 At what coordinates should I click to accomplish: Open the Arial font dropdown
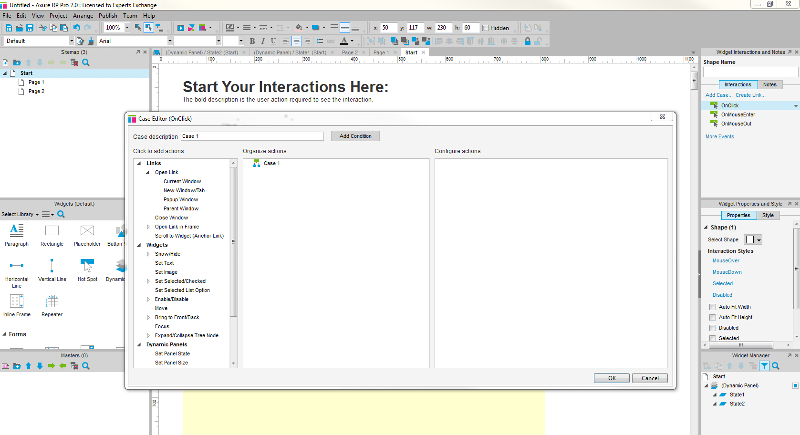[x=170, y=41]
